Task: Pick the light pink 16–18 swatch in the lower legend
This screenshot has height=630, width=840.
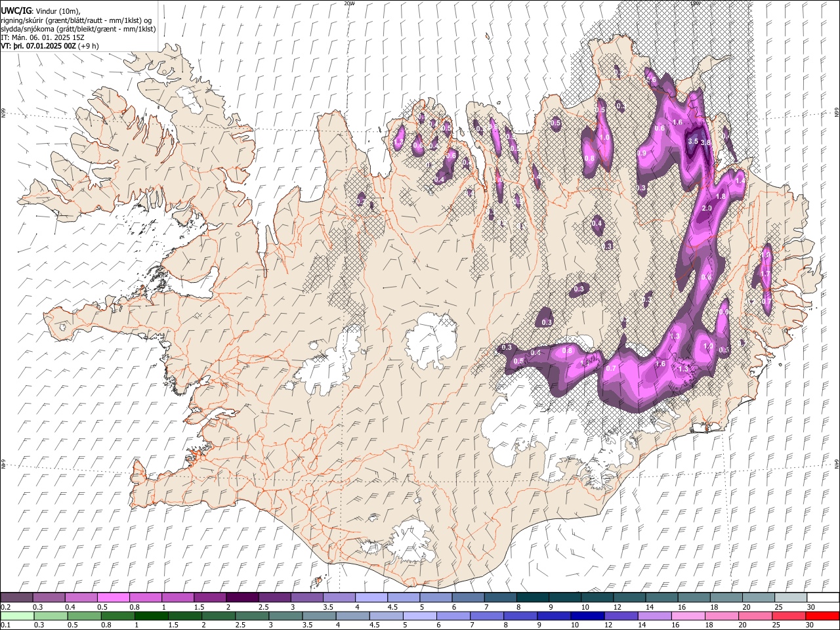Action: (x=688, y=616)
